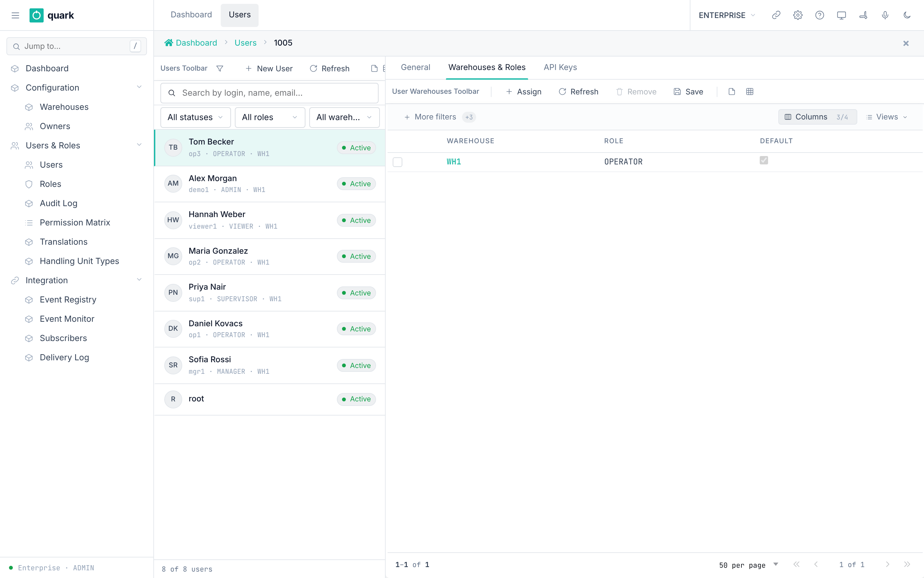Open the 50 per page dropdown

pyautogui.click(x=749, y=565)
